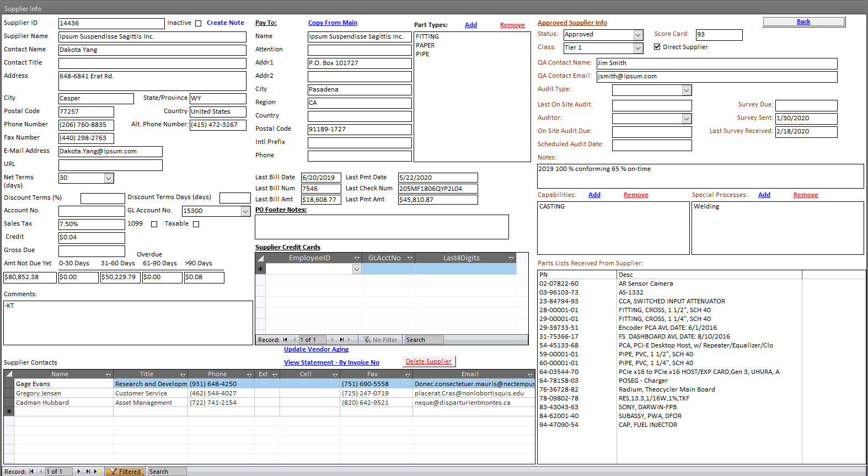This screenshot has width=868, height=476.
Task: Click the Contact Title input field
Action: 152,63
